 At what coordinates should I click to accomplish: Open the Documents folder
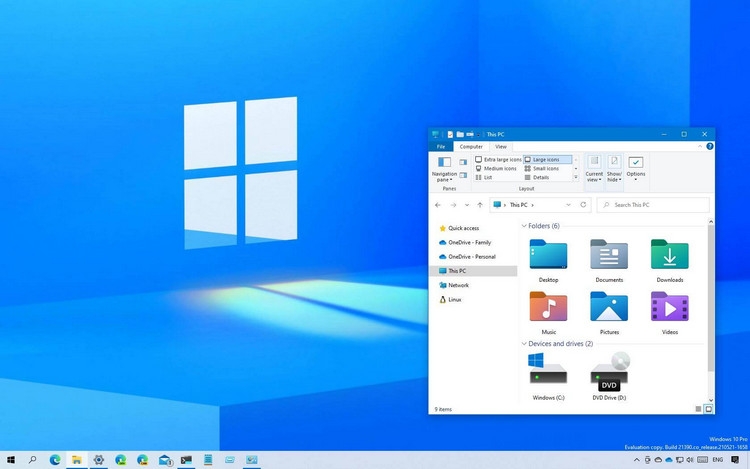pos(609,261)
